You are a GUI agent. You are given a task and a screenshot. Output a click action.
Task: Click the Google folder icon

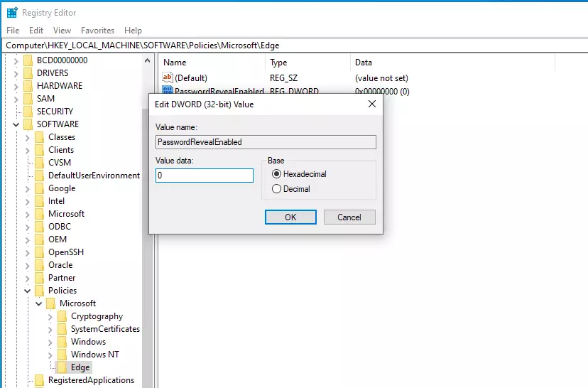pyautogui.click(x=39, y=188)
